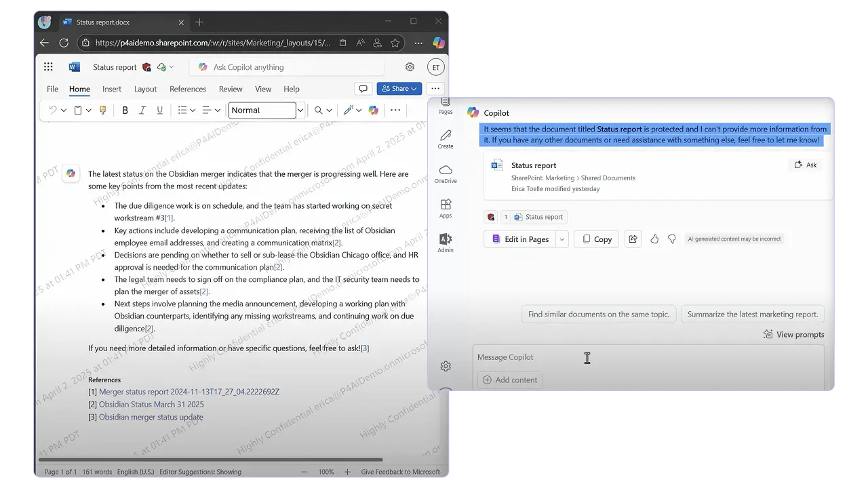Expand the bullet list styles arrow

193,110
